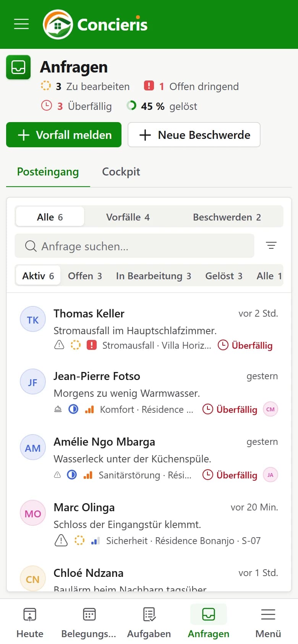The width and height of the screenshot is (298, 644).
Task: Click dashed circle status icon in Marc Olinga row
Action: [79, 540]
